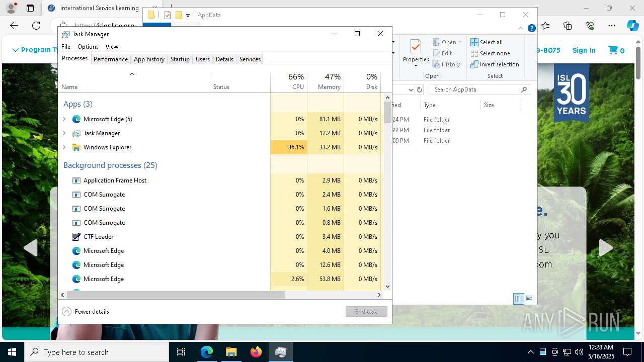The height and width of the screenshot is (362, 644).
Task: Open the Options menu in Task Manager
Action: tap(88, 47)
